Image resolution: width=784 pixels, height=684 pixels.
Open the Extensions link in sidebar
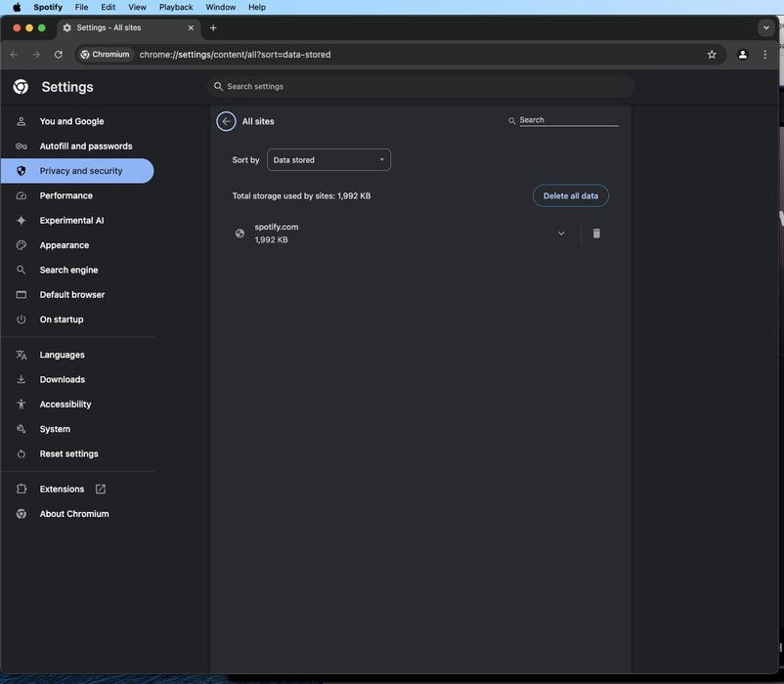pyautogui.click(x=62, y=489)
